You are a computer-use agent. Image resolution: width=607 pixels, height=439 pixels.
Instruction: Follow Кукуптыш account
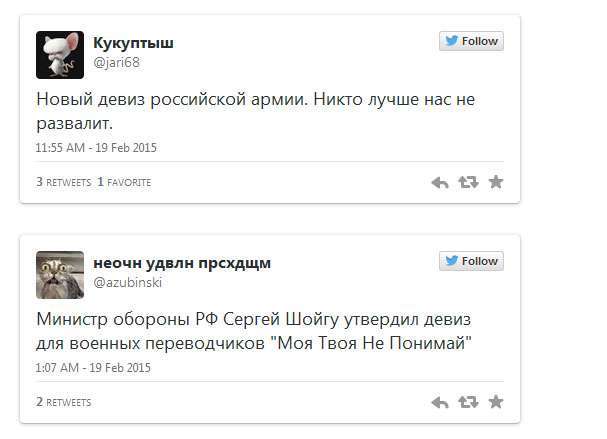coord(472,41)
